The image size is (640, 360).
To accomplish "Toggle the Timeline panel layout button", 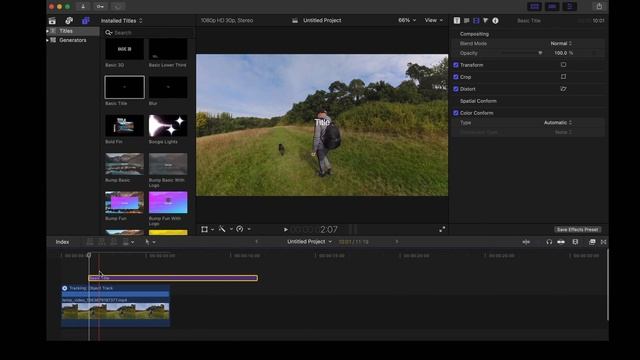I will tap(552, 7).
